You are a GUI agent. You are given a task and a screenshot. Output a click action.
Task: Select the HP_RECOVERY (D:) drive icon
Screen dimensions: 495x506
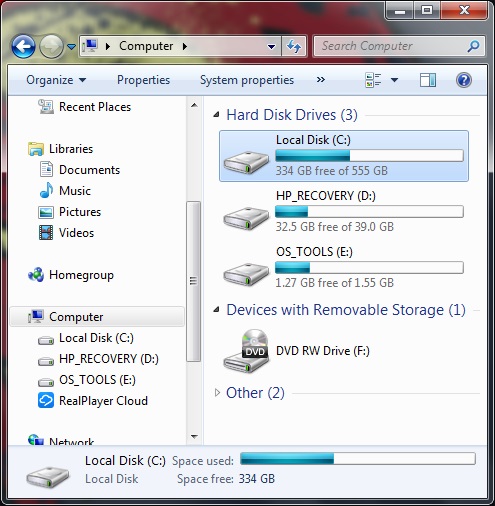pyautogui.click(x=246, y=218)
